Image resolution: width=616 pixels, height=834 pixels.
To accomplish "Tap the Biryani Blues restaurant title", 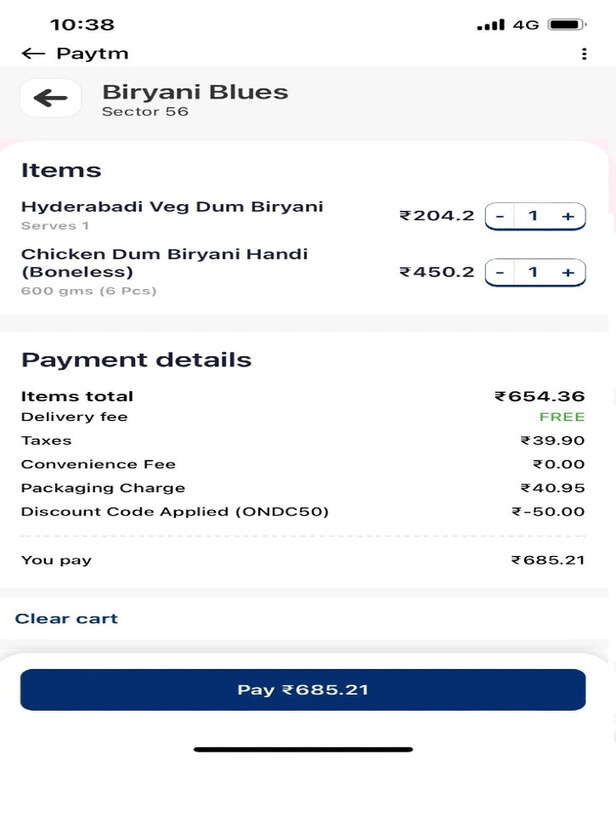I will (195, 92).
